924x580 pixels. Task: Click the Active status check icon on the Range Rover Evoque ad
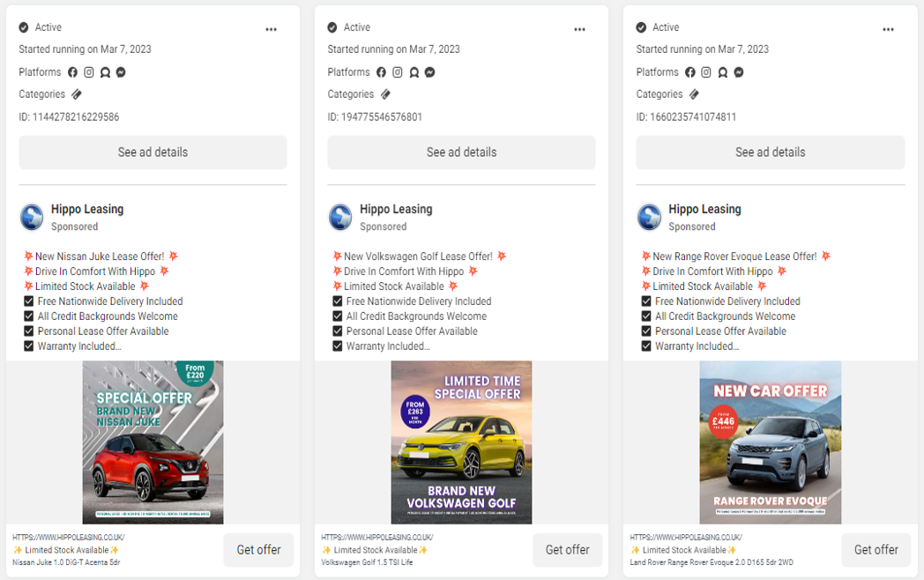click(641, 27)
